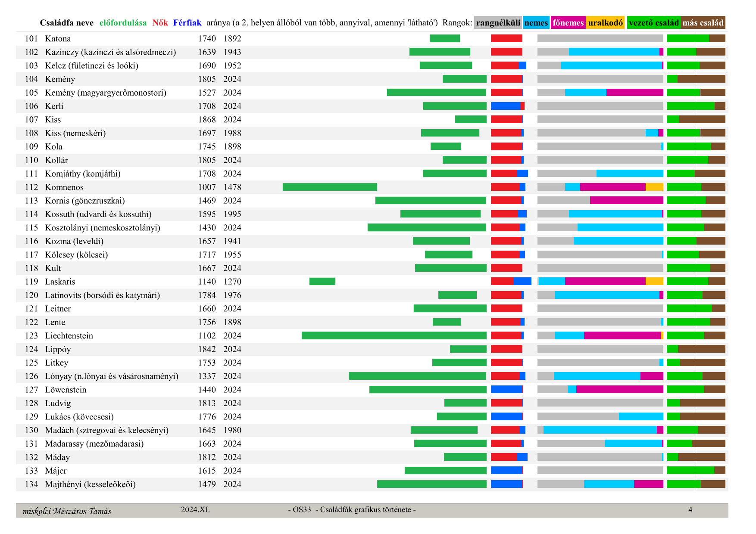Click the blue 'Férfiak' header label
Image resolution: width=756 pixels, height=534 pixels.
[187, 23]
